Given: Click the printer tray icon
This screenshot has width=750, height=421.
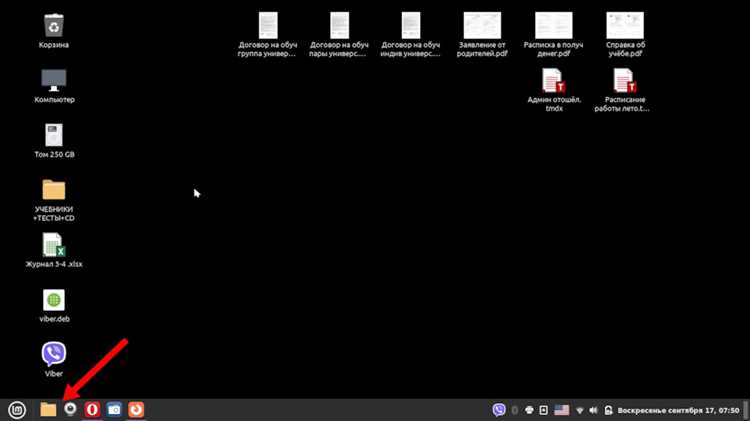Looking at the screenshot, I should click(529, 410).
